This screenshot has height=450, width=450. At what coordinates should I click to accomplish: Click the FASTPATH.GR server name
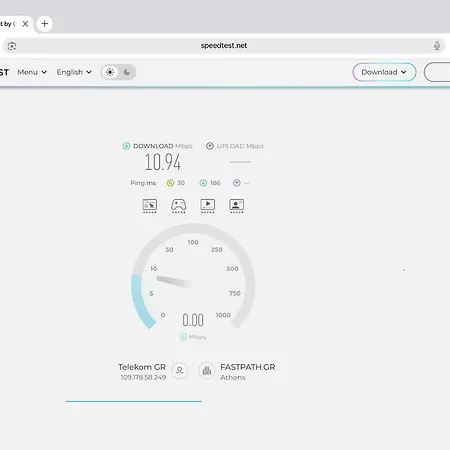click(x=248, y=367)
